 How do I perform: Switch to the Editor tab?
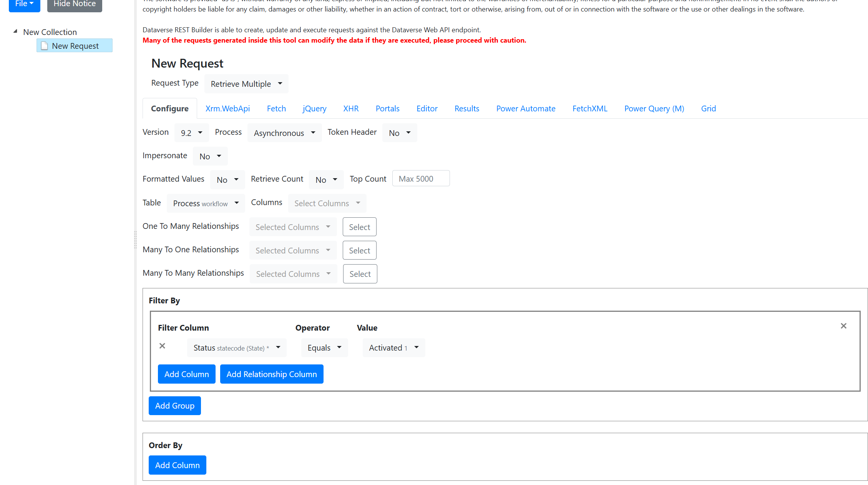click(x=427, y=108)
